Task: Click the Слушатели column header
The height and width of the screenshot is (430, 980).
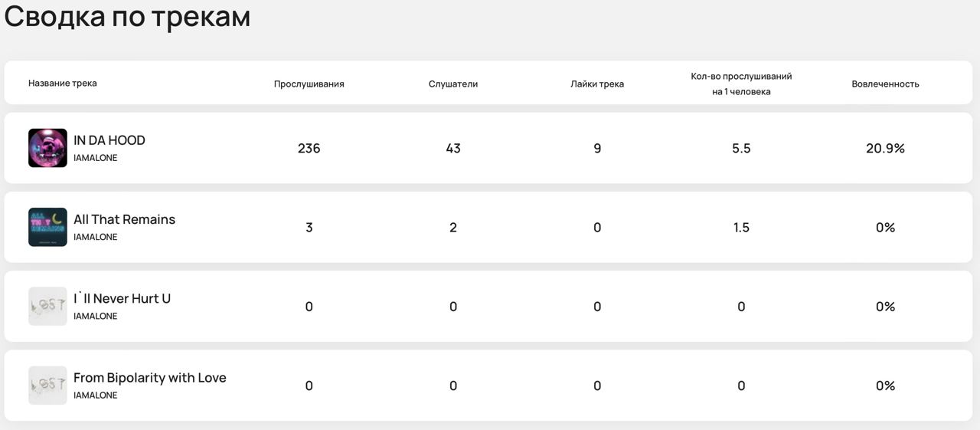Action: click(453, 84)
